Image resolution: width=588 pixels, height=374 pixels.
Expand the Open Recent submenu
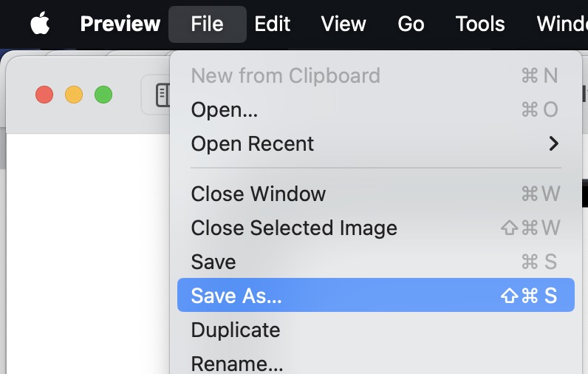[x=253, y=143]
